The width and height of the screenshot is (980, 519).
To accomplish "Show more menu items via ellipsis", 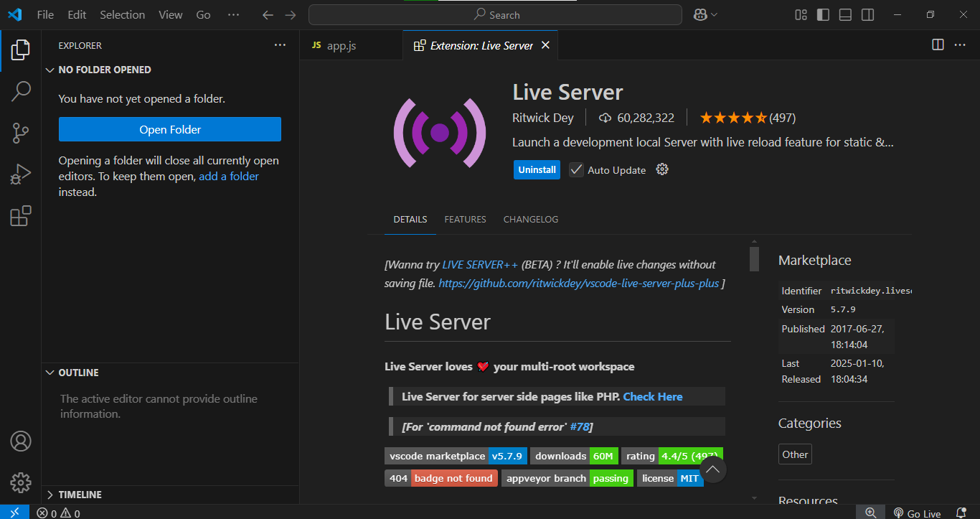I will [233, 14].
